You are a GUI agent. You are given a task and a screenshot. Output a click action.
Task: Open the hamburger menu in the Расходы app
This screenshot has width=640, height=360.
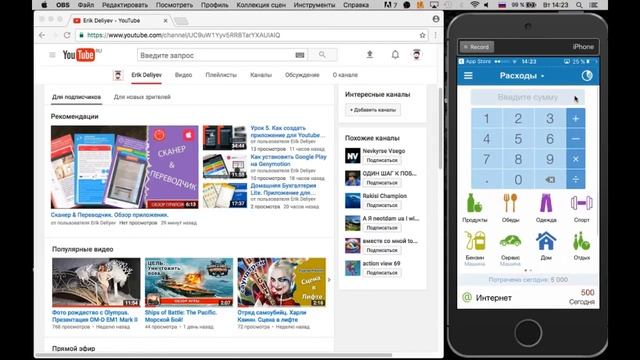468,76
